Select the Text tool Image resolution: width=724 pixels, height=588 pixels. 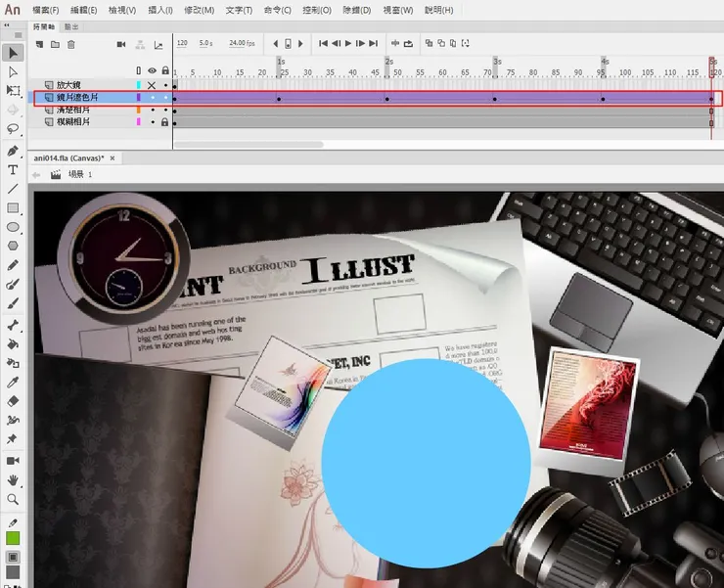tap(13, 170)
